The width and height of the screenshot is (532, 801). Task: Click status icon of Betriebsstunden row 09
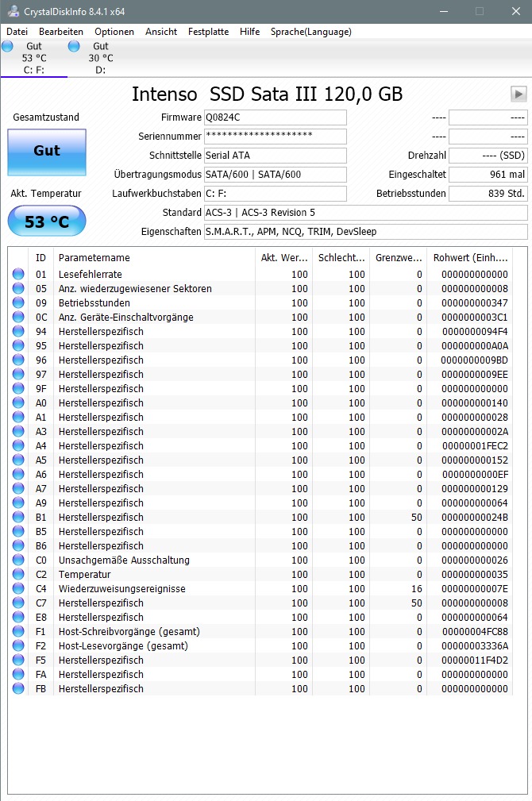point(18,302)
